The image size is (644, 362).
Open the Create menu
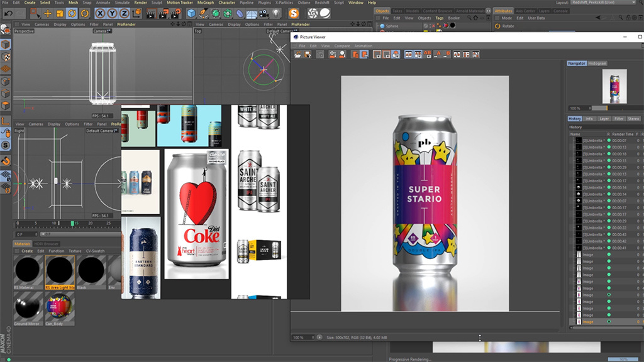30,3
